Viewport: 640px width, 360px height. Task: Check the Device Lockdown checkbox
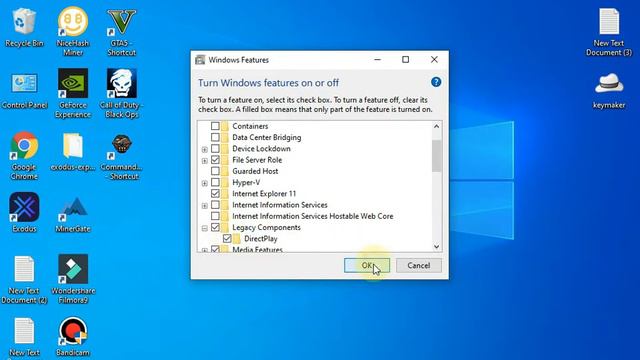tap(215, 149)
